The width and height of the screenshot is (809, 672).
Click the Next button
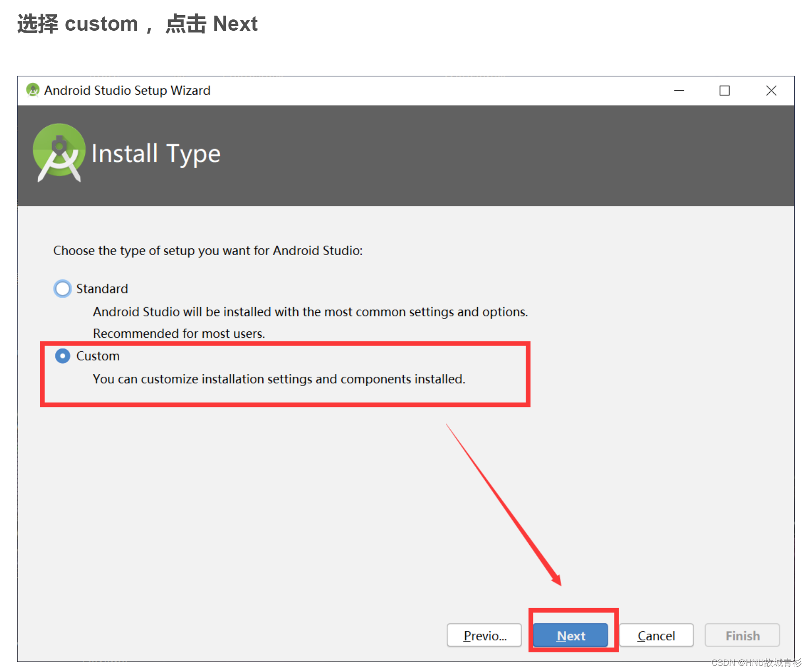pyautogui.click(x=570, y=635)
